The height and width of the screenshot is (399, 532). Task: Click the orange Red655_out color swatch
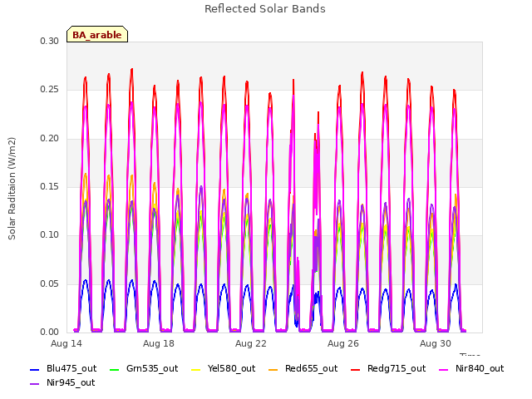click(x=273, y=369)
